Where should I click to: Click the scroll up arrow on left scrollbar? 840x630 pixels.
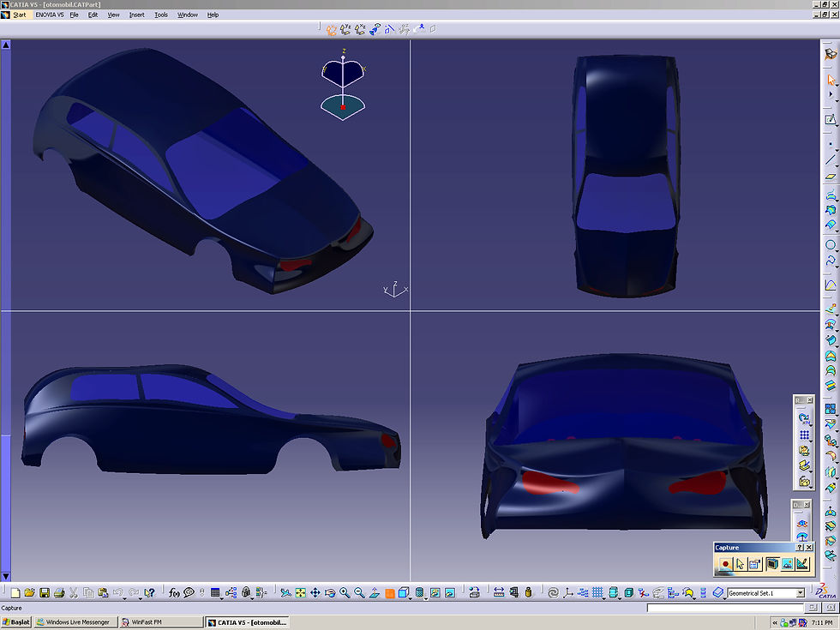(x=5, y=45)
